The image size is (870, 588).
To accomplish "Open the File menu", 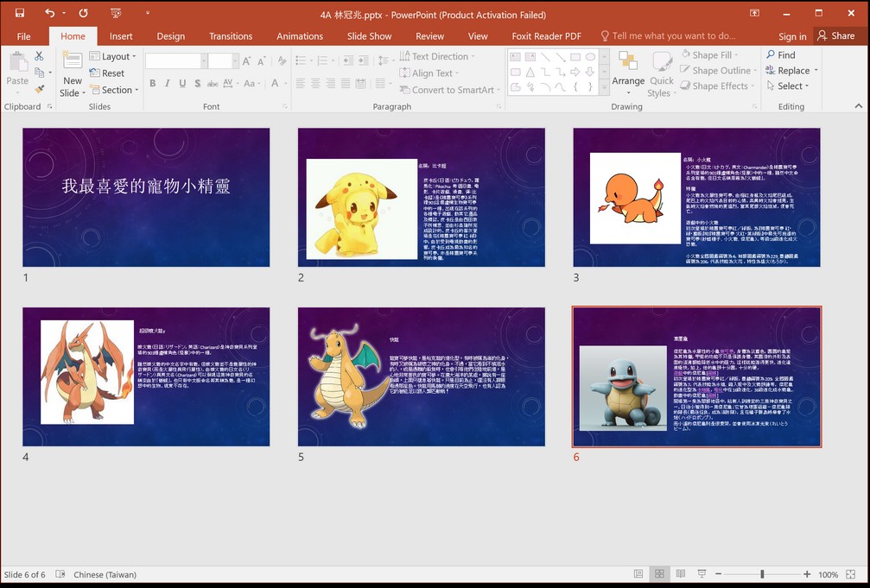I will point(24,36).
